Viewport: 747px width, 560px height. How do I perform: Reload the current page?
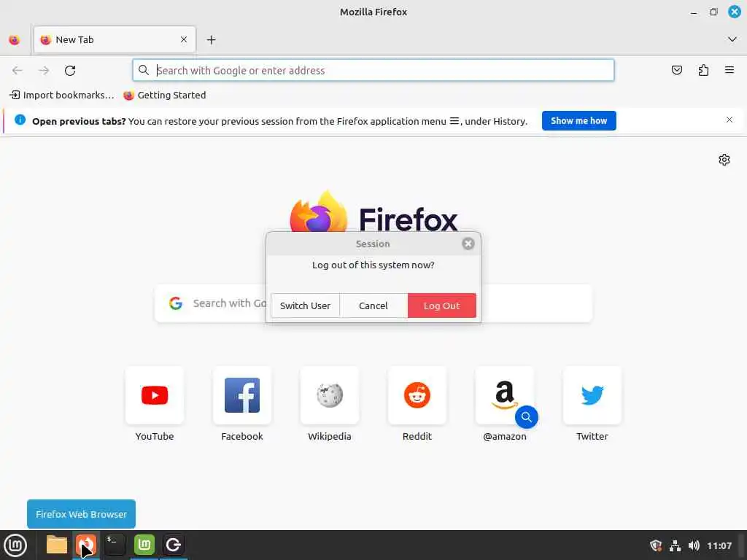70,71
